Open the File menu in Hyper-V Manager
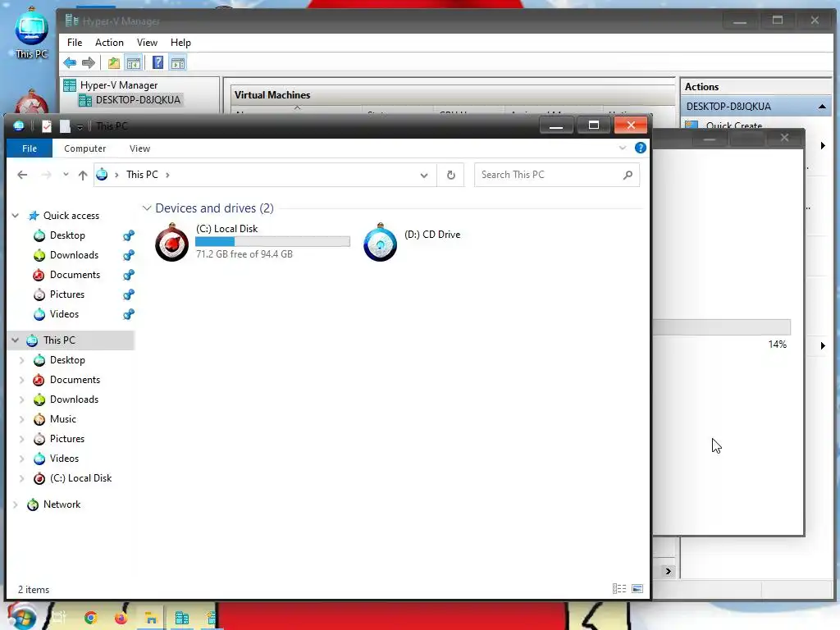The width and height of the screenshot is (840, 630). point(75,43)
